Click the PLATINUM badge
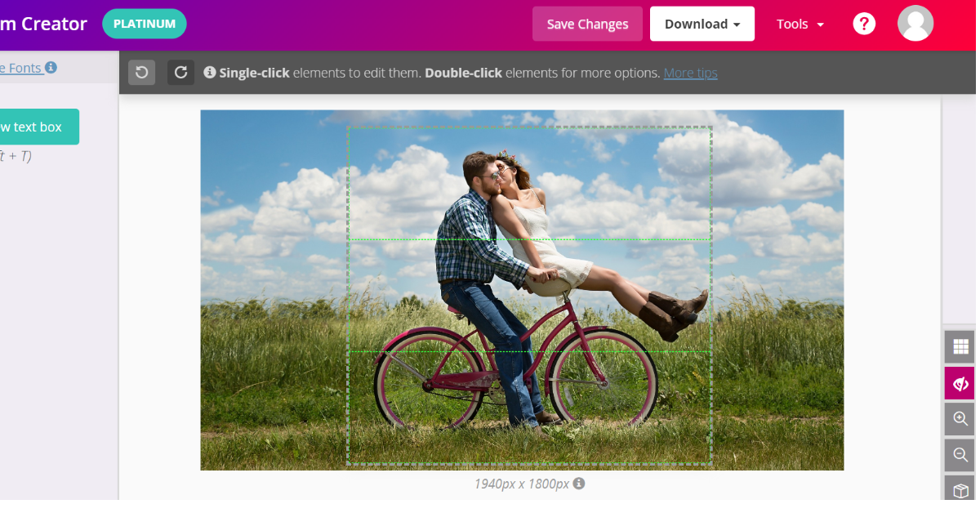The height and width of the screenshot is (513, 980). [x=145, y=24]
